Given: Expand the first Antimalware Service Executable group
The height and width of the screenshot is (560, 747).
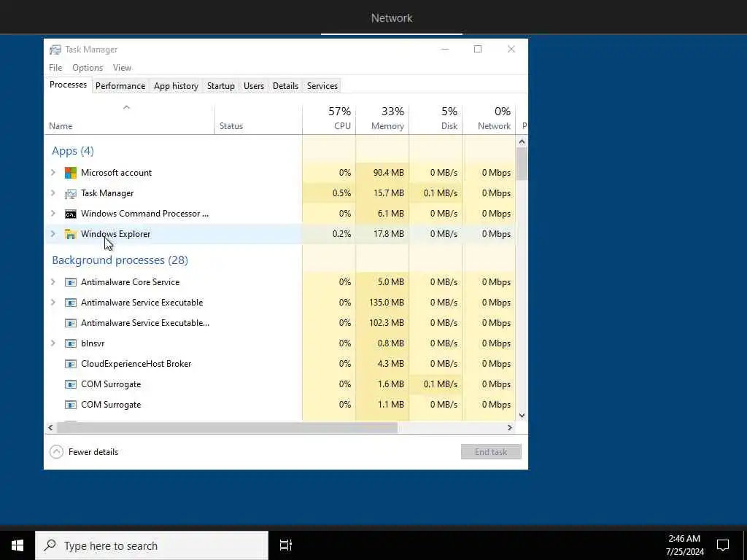Looking at the screenshot, I should click(53, 303).
